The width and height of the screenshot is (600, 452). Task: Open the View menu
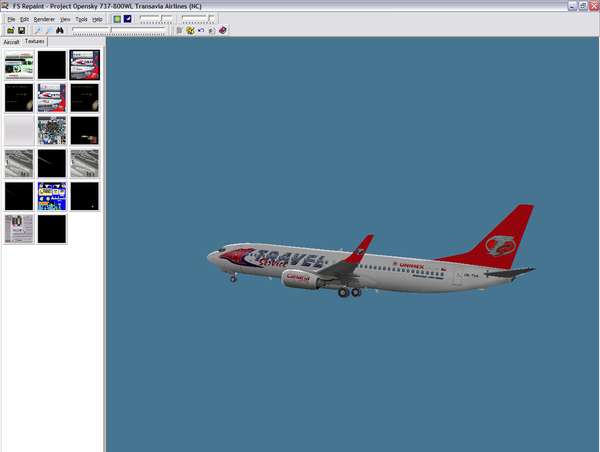coord(65,19)
